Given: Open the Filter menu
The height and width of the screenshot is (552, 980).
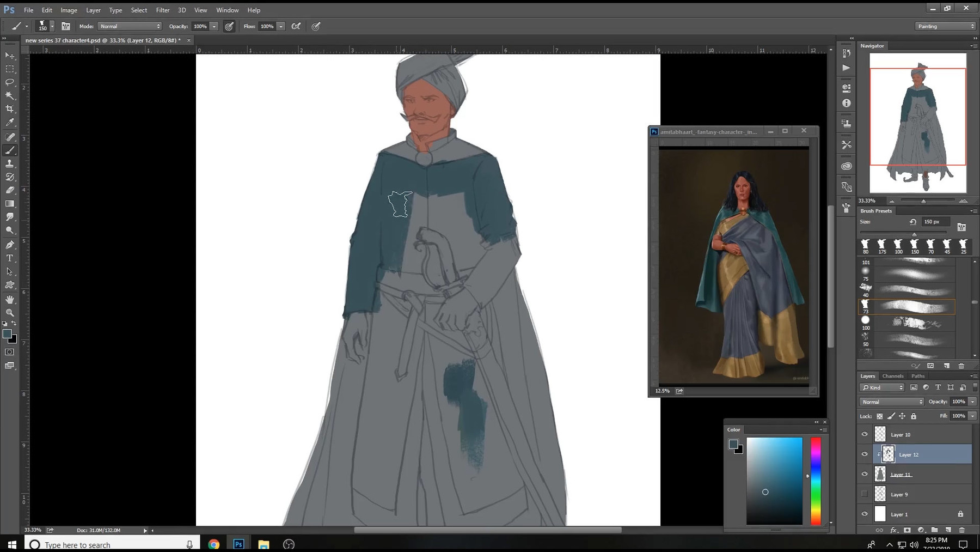Looking at the screenshot, I should [163, 10].
